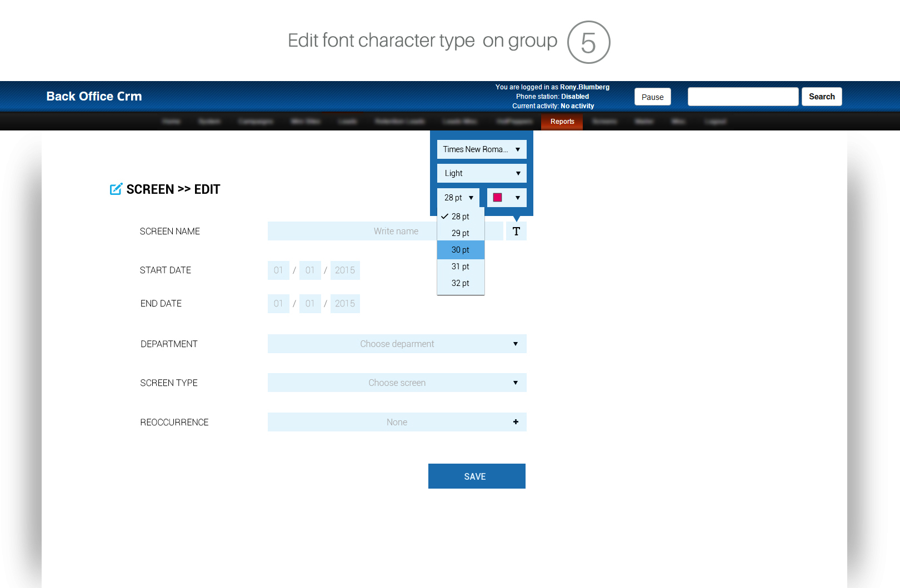
Task: Click the Search button
Action: click(x=822, y=97)
